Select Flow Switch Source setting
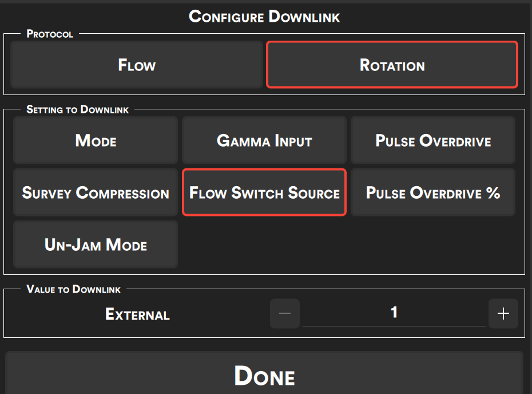The image size is (532, 394). coord(264,192)
